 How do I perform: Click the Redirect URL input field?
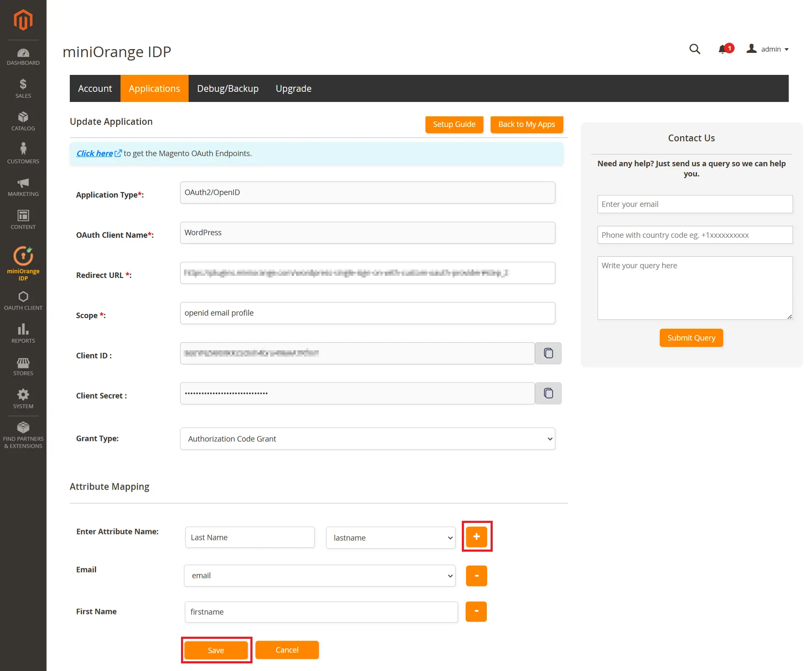pos(367,272)
